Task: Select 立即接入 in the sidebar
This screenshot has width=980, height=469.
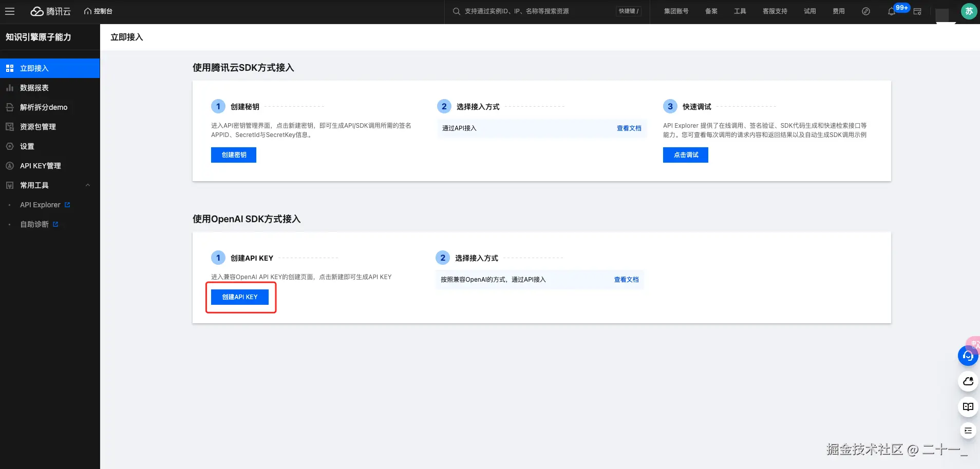Action: tap(50, 68)
